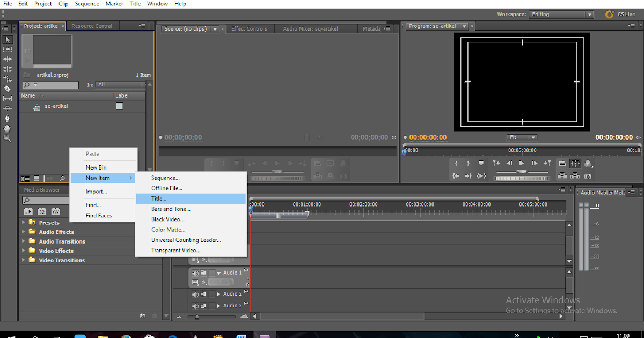Select the Pen tool
This screenshot has width=644, height=338.
[8, 119]
